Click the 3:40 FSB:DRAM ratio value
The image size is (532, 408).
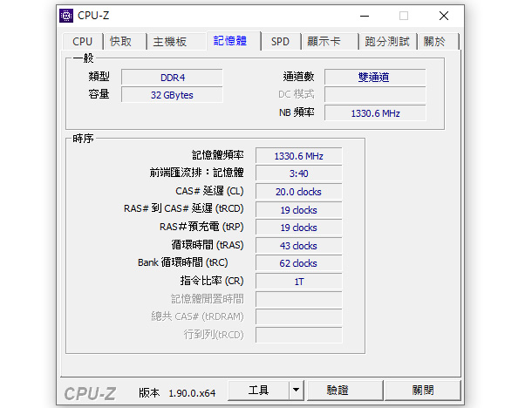(298, 173)
